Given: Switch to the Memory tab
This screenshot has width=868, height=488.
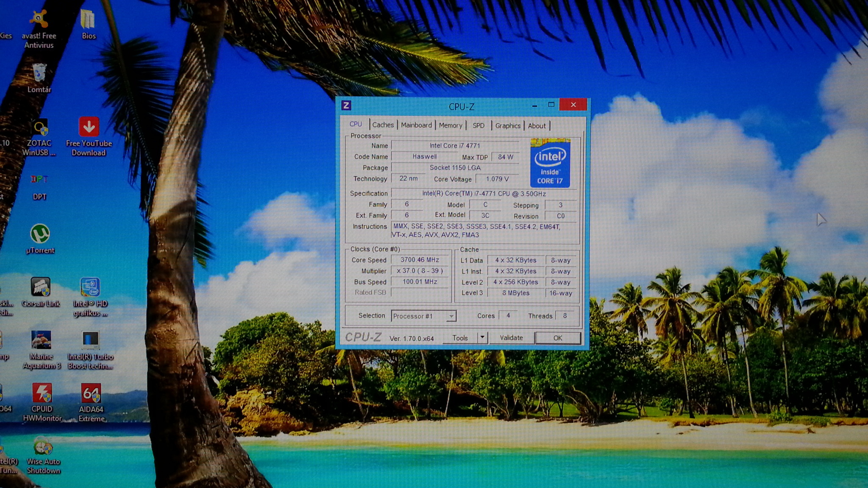Looking at the screenshot, I should click(451, 125).
